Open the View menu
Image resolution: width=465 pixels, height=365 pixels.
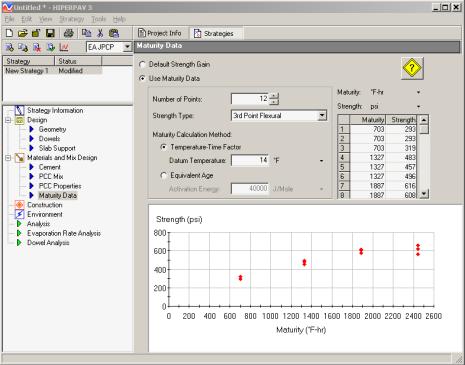click(46, 19)
